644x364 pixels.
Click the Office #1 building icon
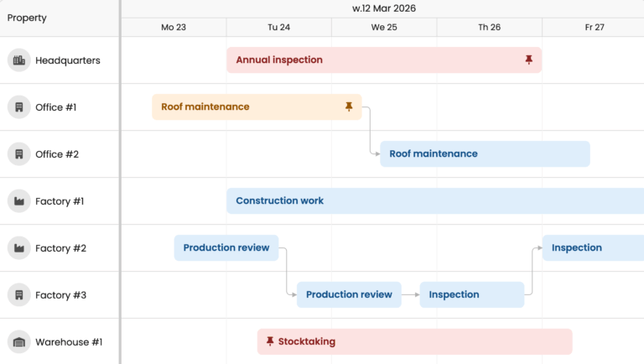[x=18, y=107]
